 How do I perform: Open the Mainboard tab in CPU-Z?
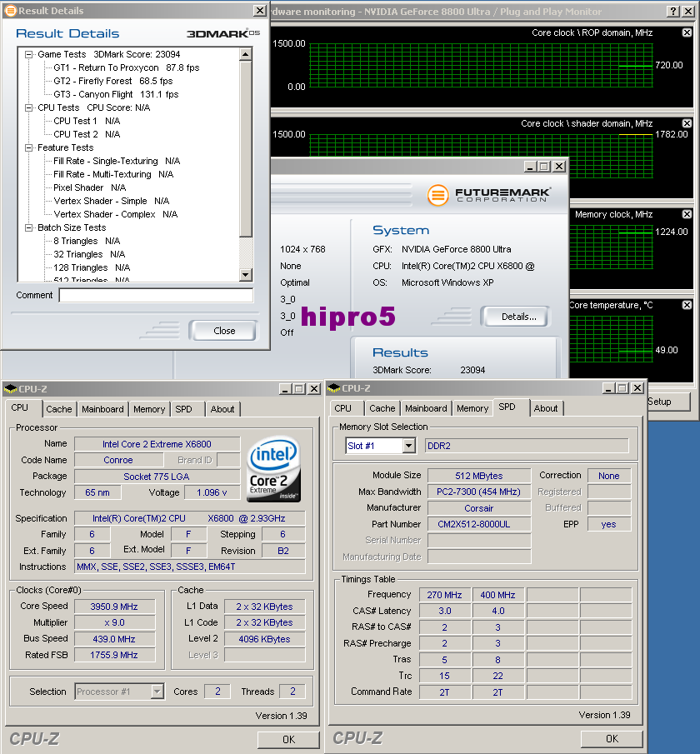[102, 409]
